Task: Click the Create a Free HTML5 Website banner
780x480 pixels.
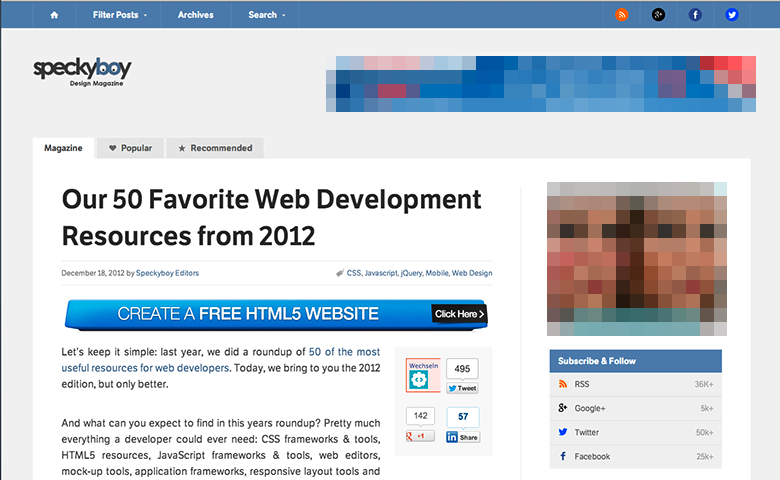Action: click(x=276, y=314)
